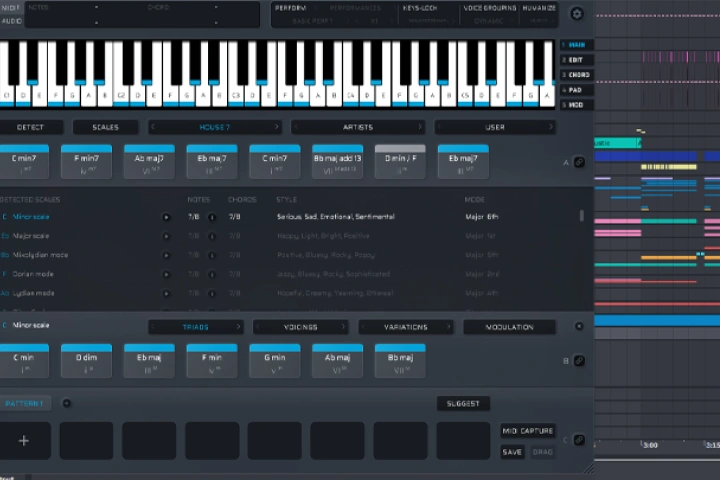Viewport: 720px width, 480px height.
Task: Switch to the MAIN page tab
Action: click(x=577, y=45)
